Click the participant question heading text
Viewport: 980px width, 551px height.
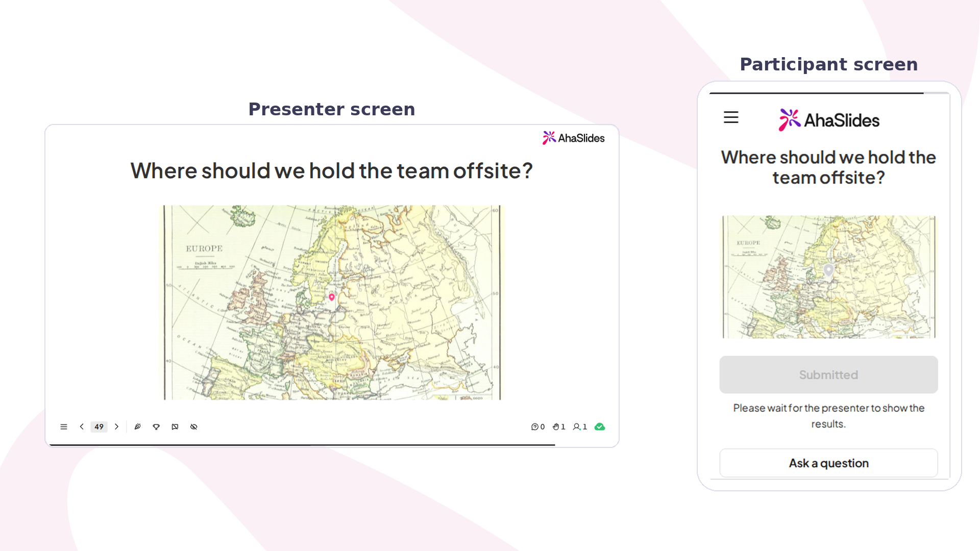tap(829, 167)
